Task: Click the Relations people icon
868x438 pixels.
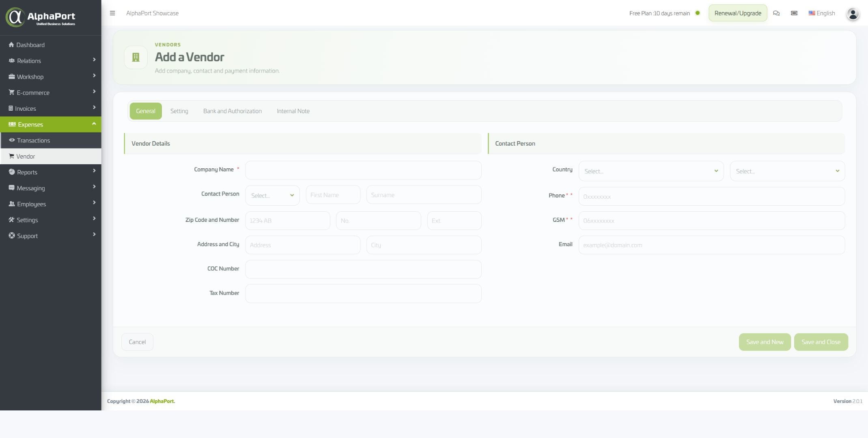Action: coord(12,60)
